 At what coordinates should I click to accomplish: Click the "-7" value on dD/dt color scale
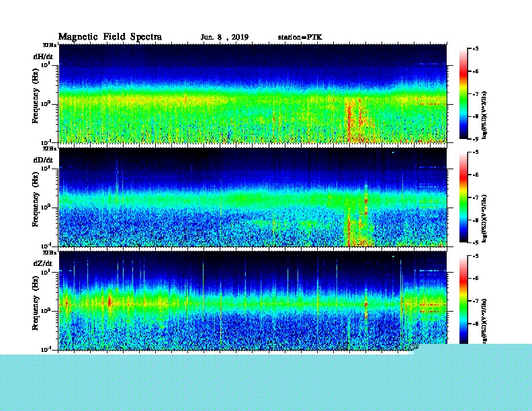click(x=476, y=197)
